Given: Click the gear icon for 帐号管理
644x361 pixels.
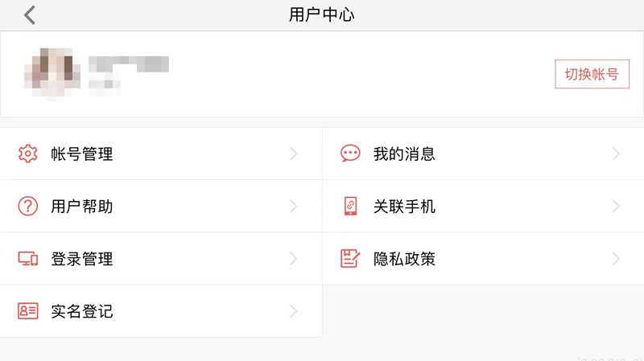Looking at the screenshot, I should pyautogui.click(x=28, y=154).
